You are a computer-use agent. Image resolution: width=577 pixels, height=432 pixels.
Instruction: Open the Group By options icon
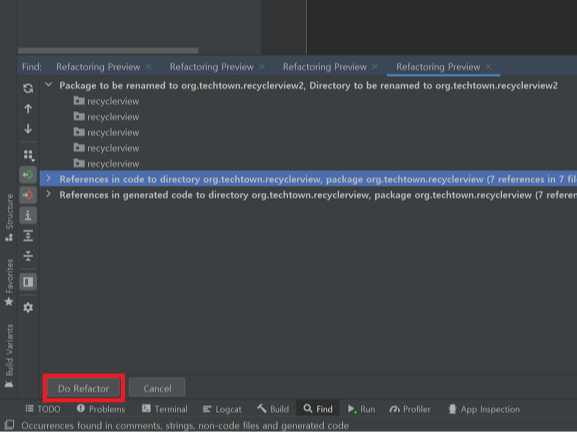29,155
